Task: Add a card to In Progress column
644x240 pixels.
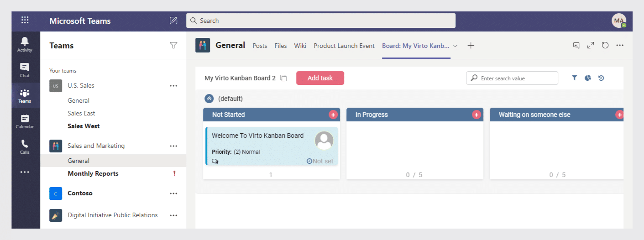Action: pos(476,115)
